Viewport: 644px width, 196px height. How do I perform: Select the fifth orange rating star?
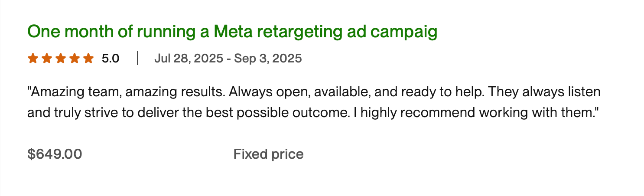[x=88, y=58]
